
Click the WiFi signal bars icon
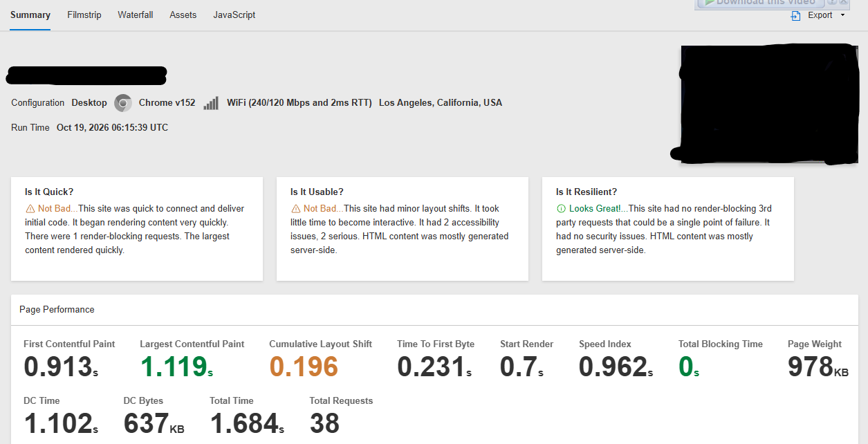[211, 103]
